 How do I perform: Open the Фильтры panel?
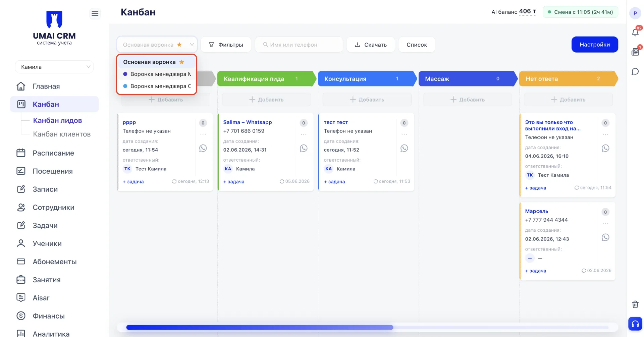coord(226,45)
